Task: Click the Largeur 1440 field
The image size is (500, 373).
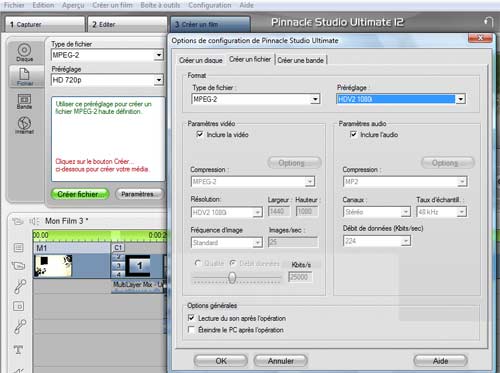Action: coord(279,211)
